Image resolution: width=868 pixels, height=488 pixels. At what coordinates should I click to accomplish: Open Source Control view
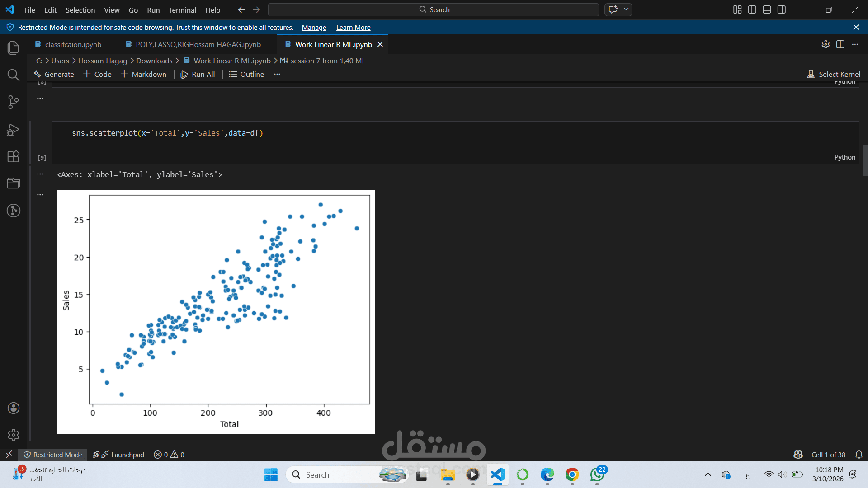(14, 102)
